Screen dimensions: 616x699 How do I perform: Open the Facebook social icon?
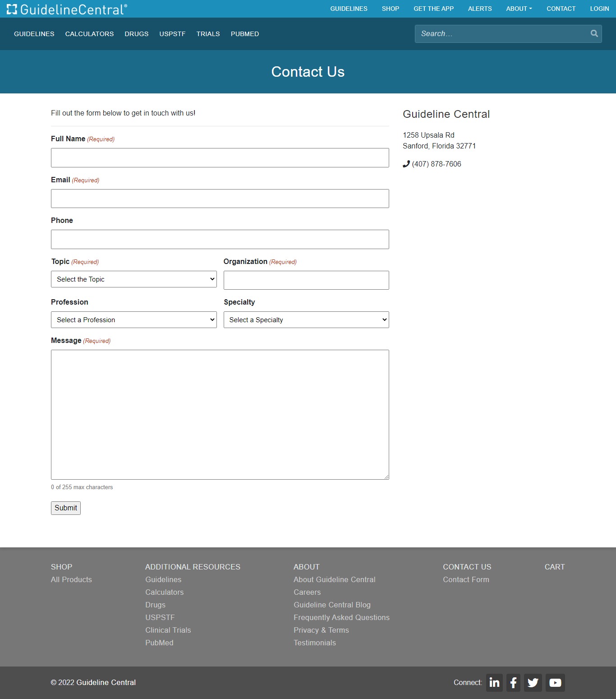tap(513, 683)
